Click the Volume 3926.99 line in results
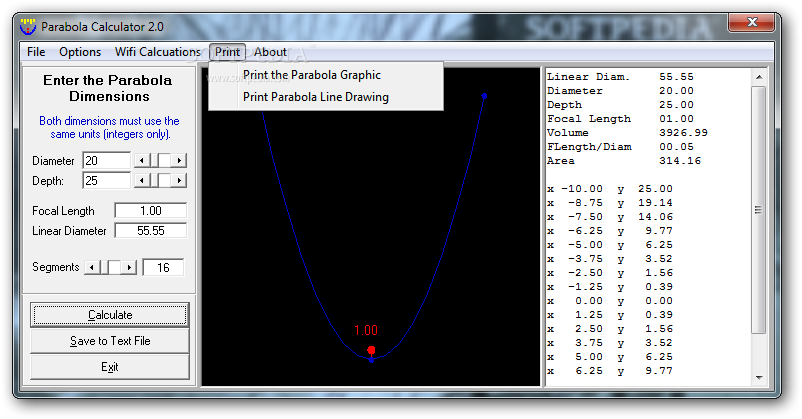 [628, 133]
